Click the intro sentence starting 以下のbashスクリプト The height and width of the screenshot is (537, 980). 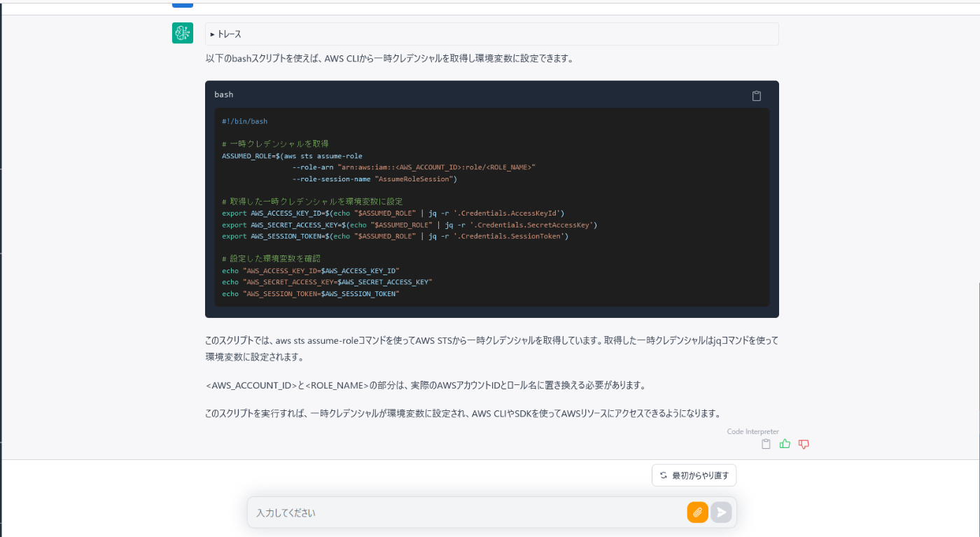click(x=390, y=59)
